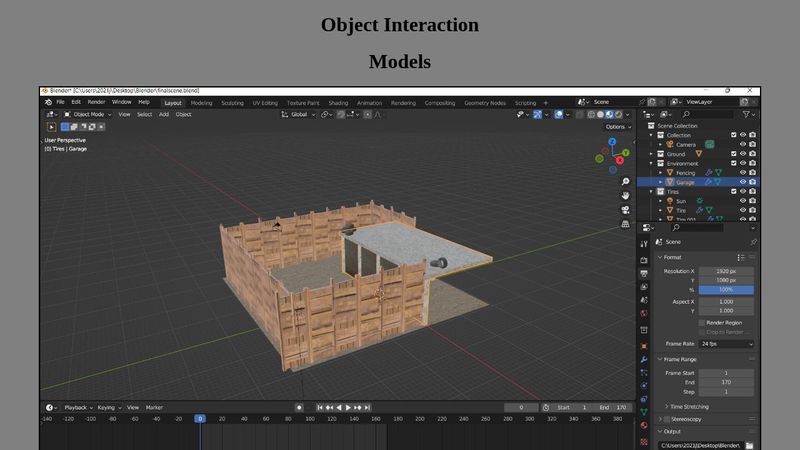Disable Sun in renders via camera icon
Viewport: 800px width, 450px height.
pyautogui.click(x=753, y=201)
